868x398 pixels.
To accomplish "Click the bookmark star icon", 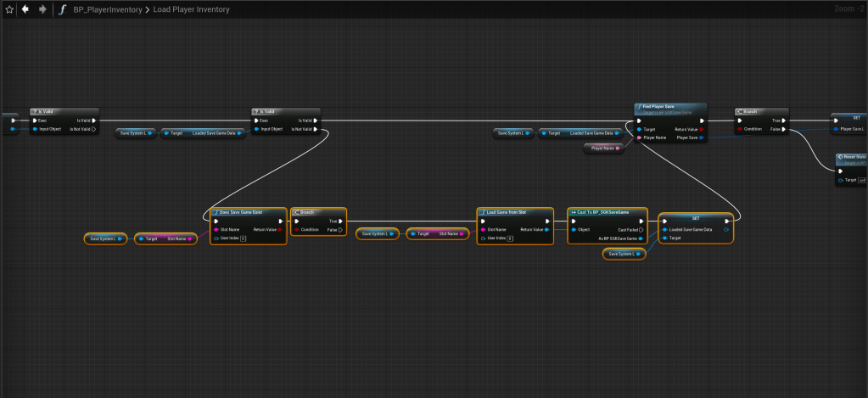I will tap(8, 9).
